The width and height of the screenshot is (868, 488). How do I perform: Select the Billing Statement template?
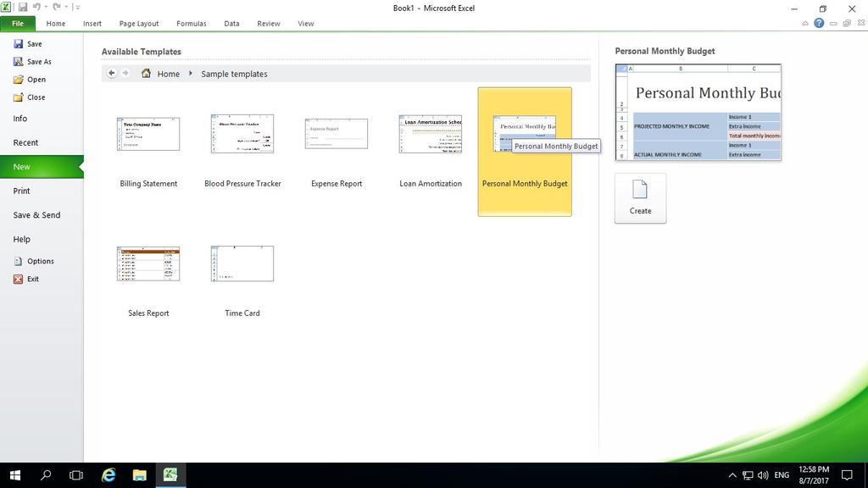[148, 152]
